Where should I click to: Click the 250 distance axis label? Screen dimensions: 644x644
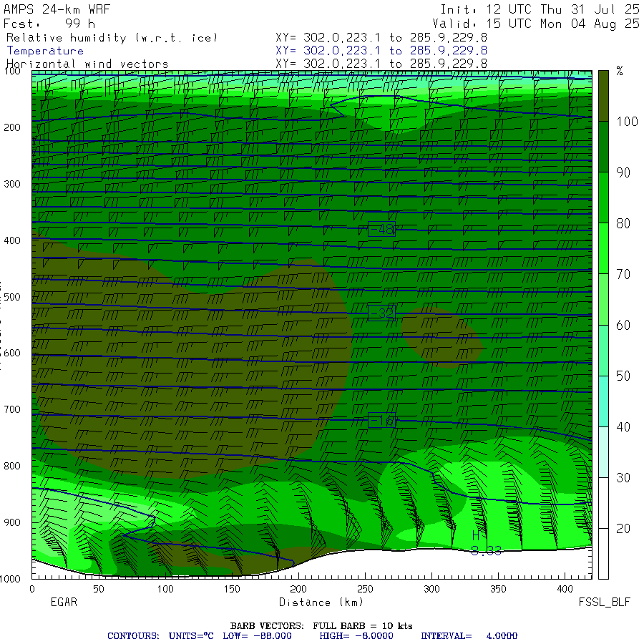(365, 589)
